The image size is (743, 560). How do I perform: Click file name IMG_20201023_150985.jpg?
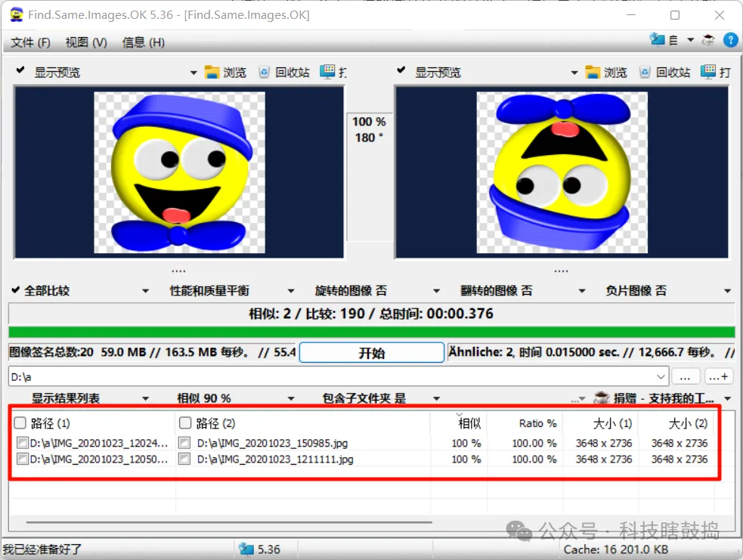[272, 444]
